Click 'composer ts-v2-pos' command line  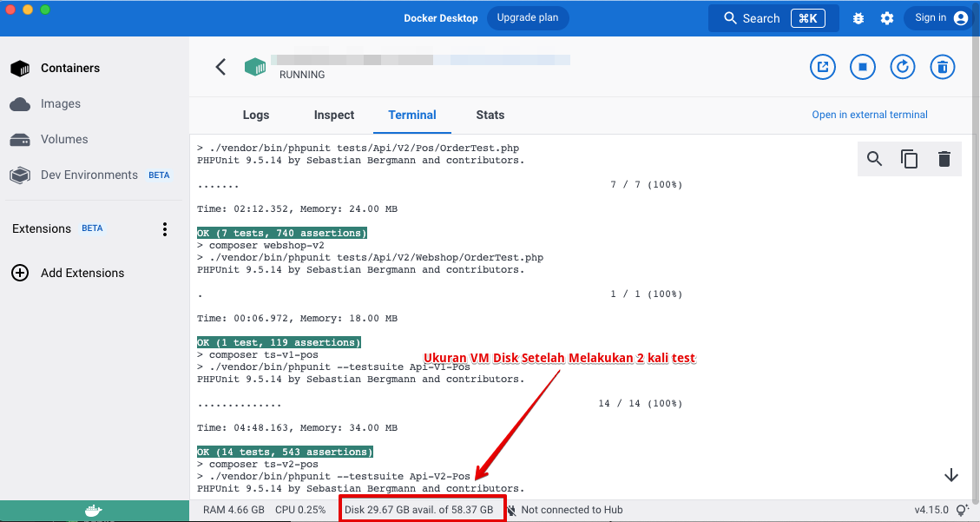pos(258,464)
